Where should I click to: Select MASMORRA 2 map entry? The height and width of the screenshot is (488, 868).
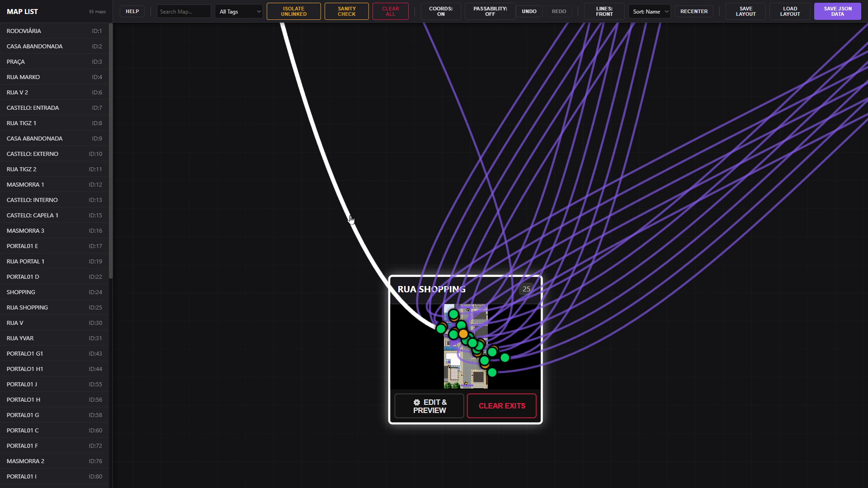54,461
